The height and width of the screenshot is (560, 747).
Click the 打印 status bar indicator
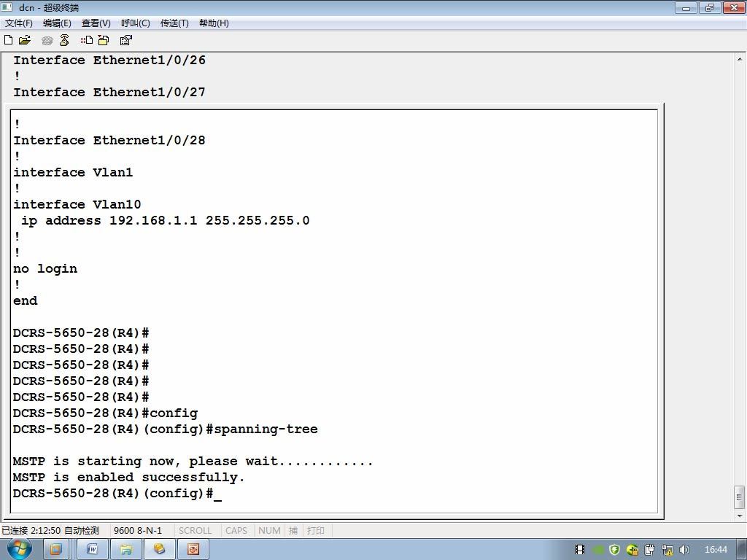point(315,531)
